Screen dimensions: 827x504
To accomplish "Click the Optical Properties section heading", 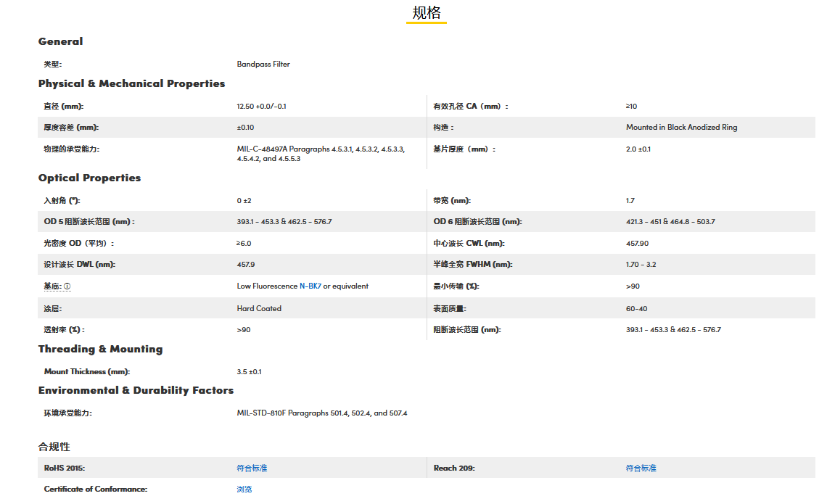I will (89, 178).
